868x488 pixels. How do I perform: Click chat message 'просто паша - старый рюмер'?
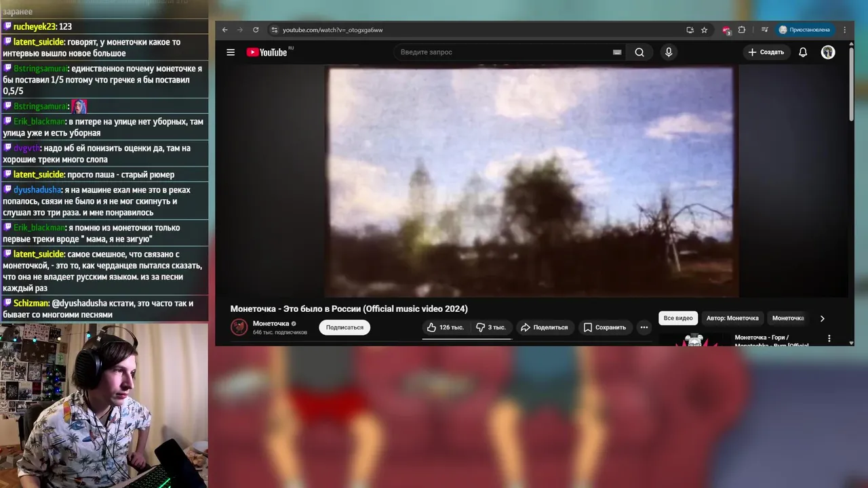(x=121, y=174)
